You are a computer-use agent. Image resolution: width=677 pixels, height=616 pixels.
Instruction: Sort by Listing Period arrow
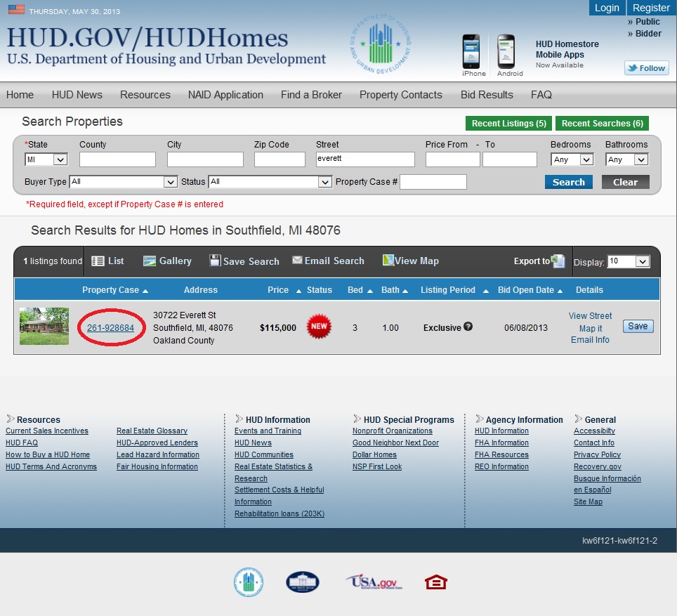[x=486, y=291]
